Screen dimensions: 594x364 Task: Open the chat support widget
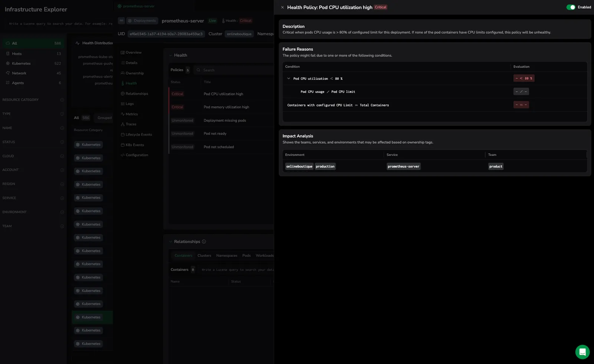(582, 352)
